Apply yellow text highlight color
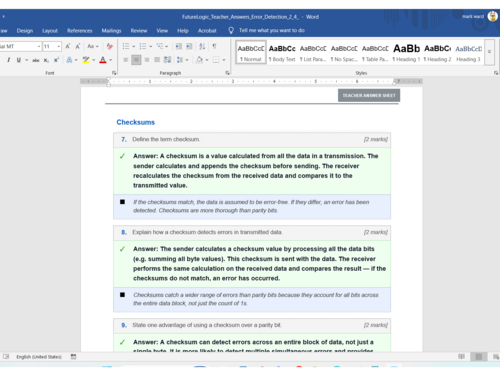This screenshot has height=375, width=500. click(86, 60)
